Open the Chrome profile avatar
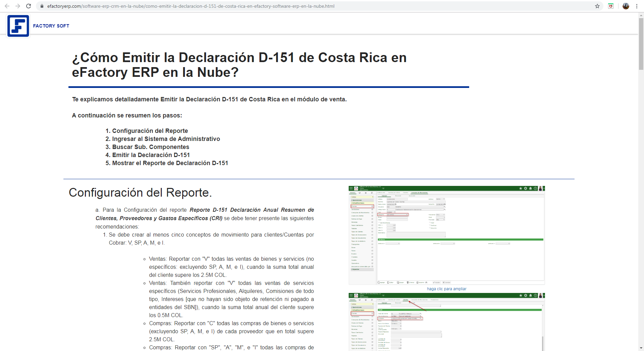This screenshot has height=351, width=644. click(626, 6)
